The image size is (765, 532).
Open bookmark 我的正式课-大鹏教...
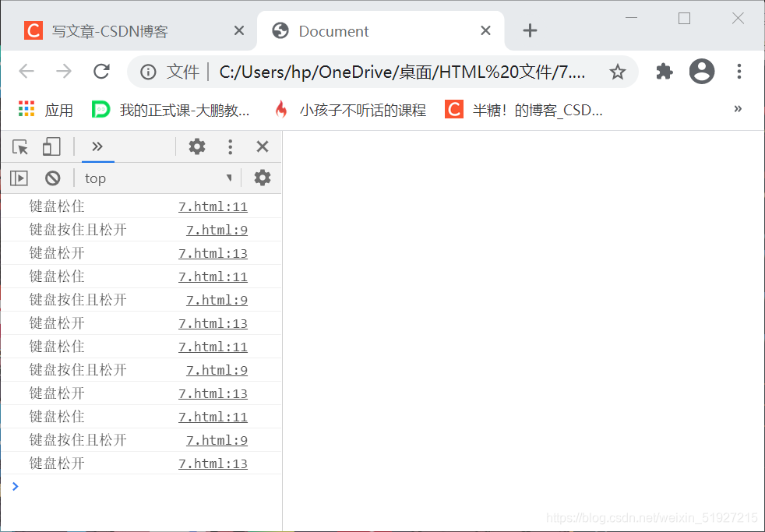click(171, 110)
